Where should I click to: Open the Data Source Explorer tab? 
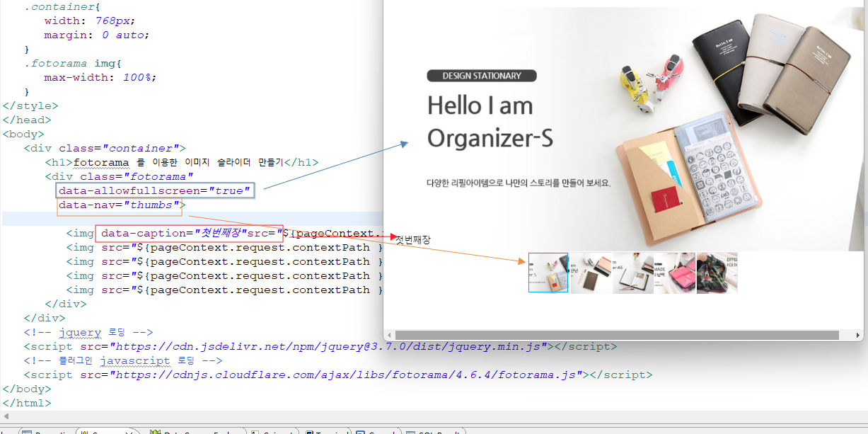click(196, 432)
